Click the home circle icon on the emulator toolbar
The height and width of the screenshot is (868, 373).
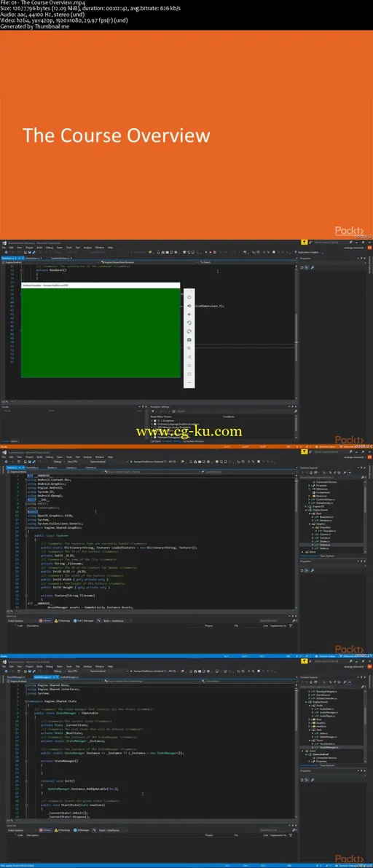[x=189, y=366]
